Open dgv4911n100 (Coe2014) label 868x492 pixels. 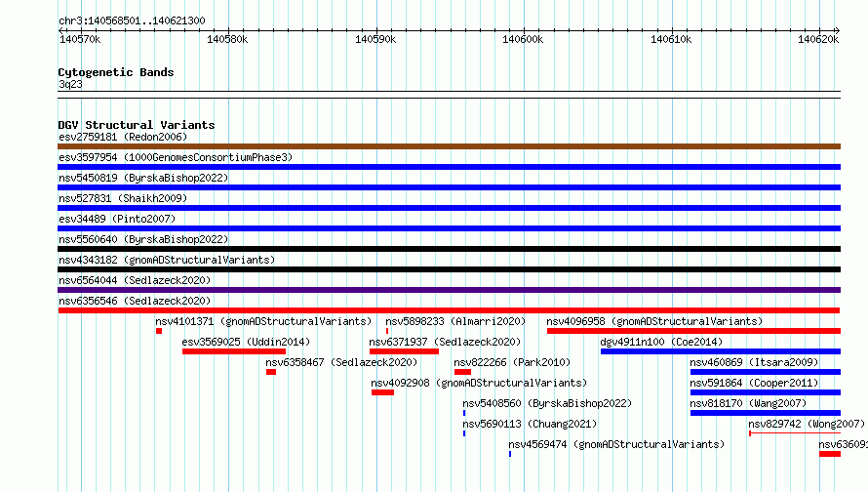click(x=661, y=342)
